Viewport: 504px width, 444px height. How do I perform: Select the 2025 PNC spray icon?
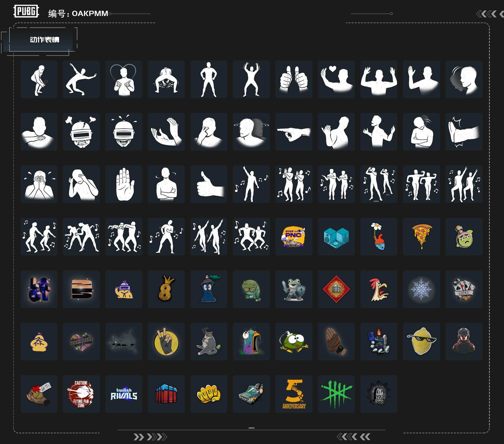(x=294, y=237)
